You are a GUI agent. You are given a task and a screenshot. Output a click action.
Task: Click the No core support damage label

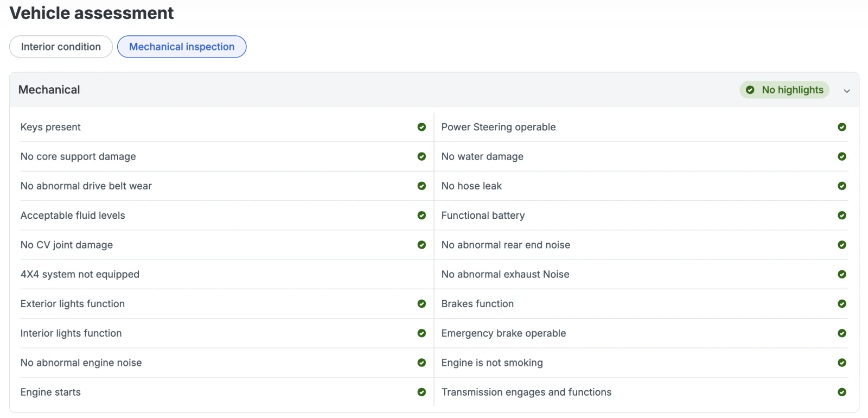tap(78, 156)
